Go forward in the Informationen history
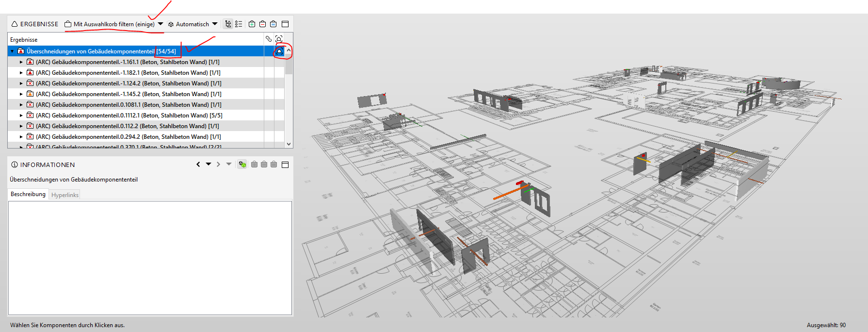Viewport: 868px width, 332px height. tap(218, 165)
